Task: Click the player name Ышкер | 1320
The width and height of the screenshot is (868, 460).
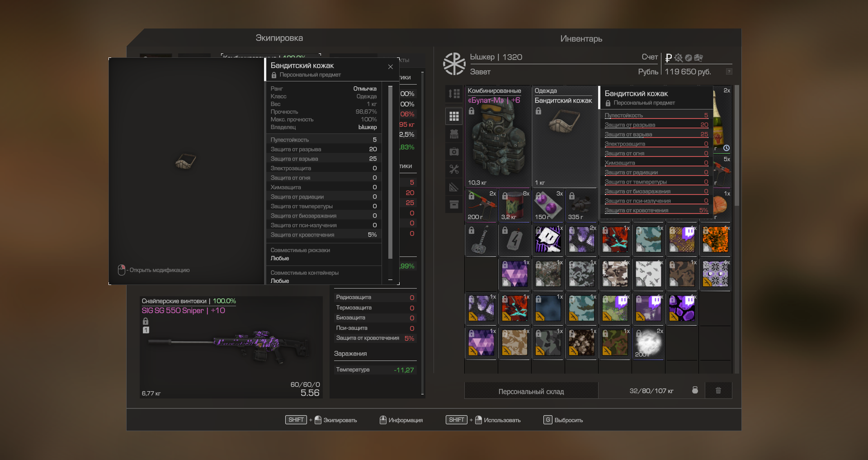Action: click(496, 57)
